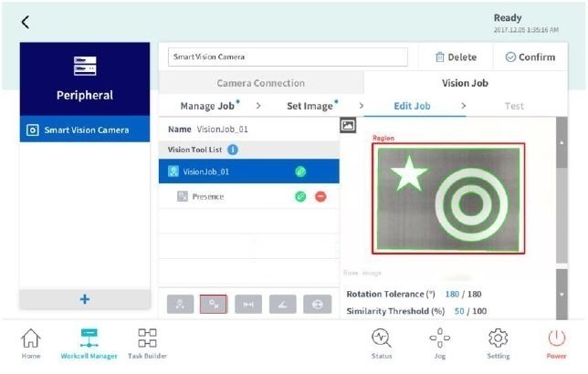588x374 pixels.
Task: Click the Ready status text
Action: click(x=508, y=17)
